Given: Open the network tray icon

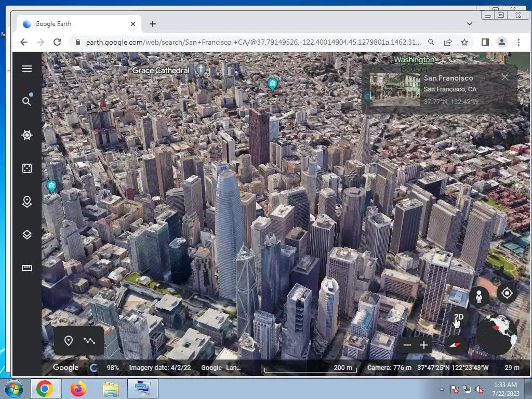Looking at the screenshot, I should tap(467, 390).
